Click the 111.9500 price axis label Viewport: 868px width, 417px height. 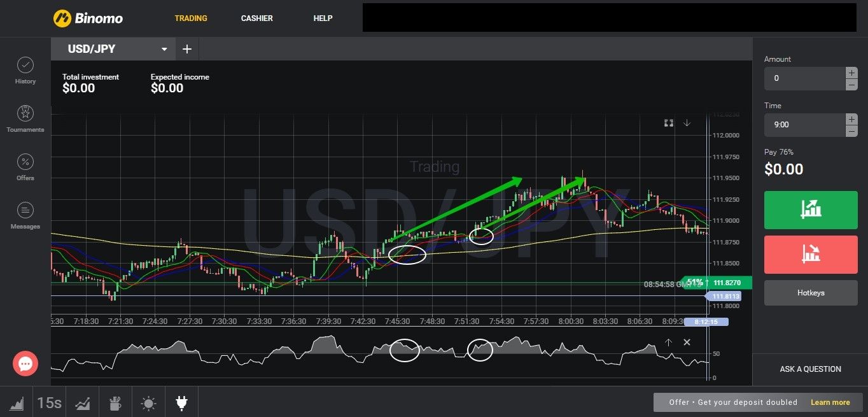726,178
